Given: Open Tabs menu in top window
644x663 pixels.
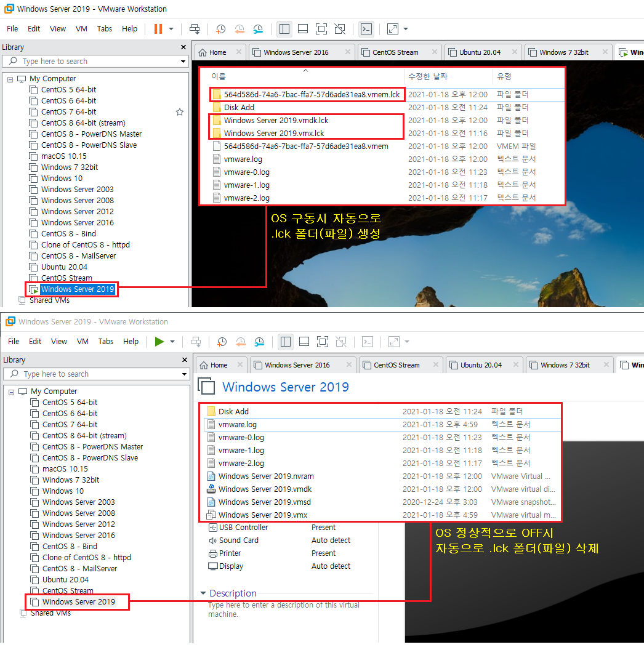Looking at the screenshot, I should click(x=105, y=29).
